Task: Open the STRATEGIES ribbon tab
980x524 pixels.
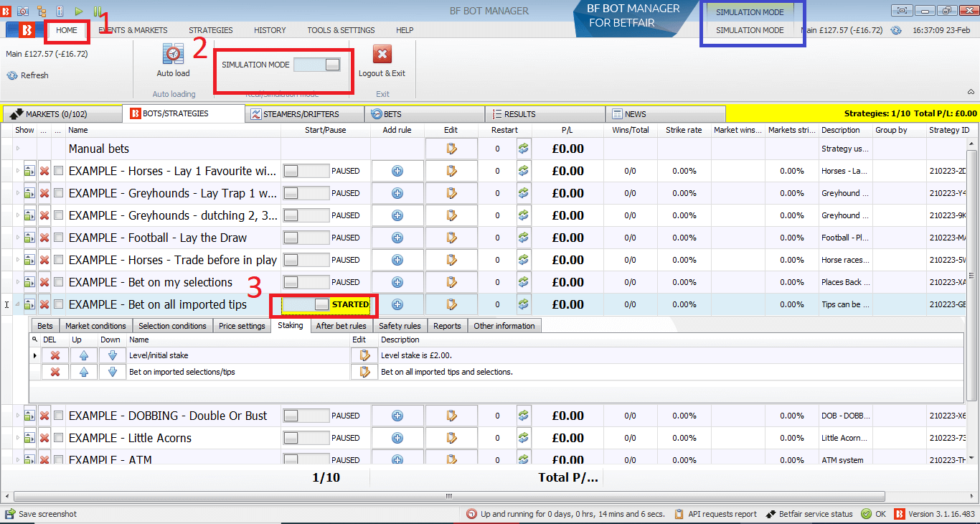Action: coord(211,30)
